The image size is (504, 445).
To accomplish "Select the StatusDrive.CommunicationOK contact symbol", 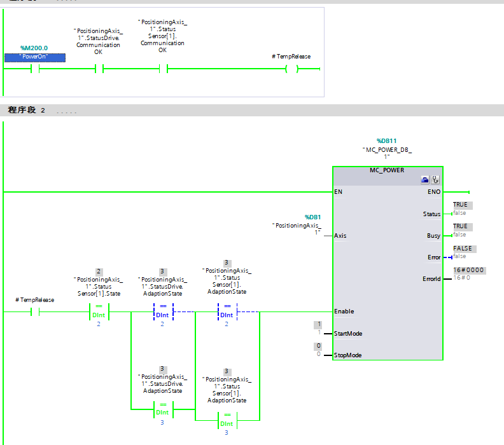I will [x=99, y=69].
